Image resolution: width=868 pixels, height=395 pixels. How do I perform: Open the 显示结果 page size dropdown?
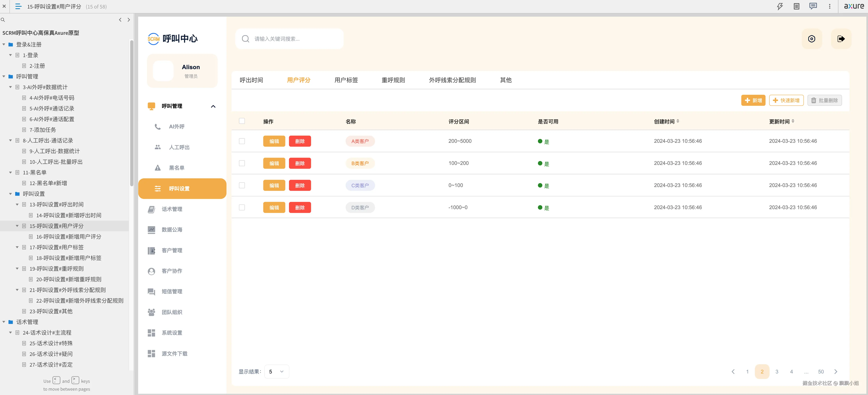coord(277,371)
